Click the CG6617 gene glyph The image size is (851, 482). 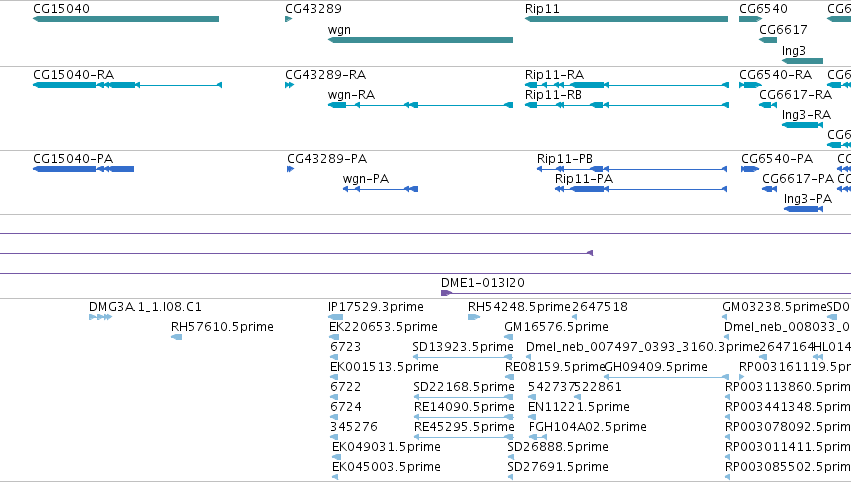(x=768, y=40)
